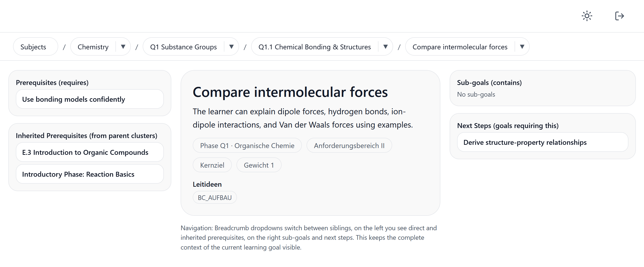Select the Kernziel tag
Viewport: 644px width, 267px height.
[212, 165]
